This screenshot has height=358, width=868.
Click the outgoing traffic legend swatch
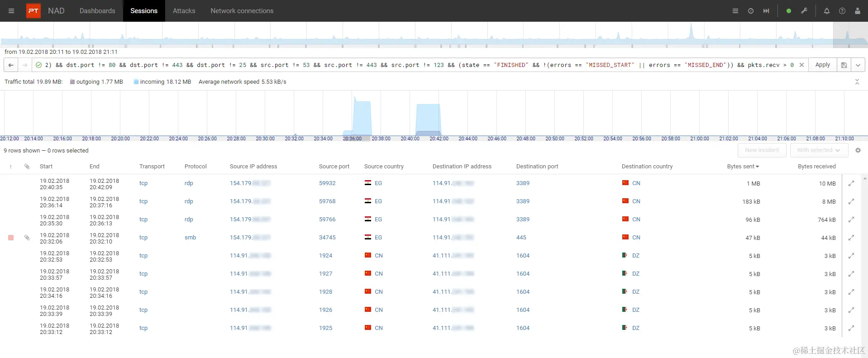click(72, 82)
